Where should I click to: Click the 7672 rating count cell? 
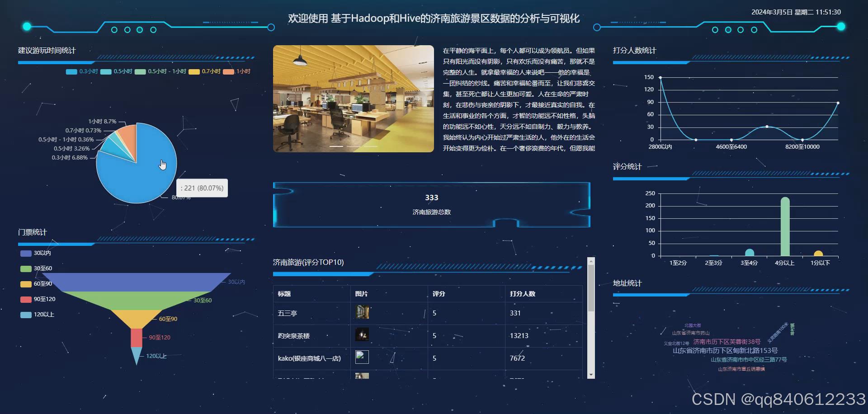tap(544, 358)
